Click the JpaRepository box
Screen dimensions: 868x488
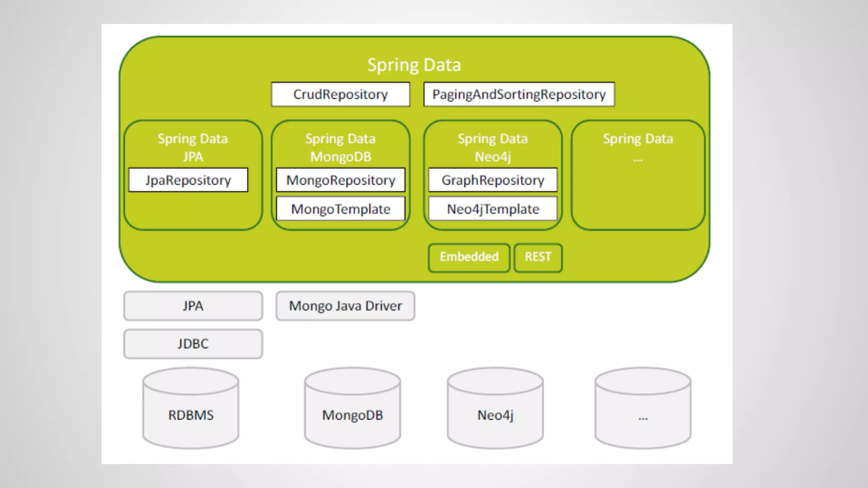(188, 180)
